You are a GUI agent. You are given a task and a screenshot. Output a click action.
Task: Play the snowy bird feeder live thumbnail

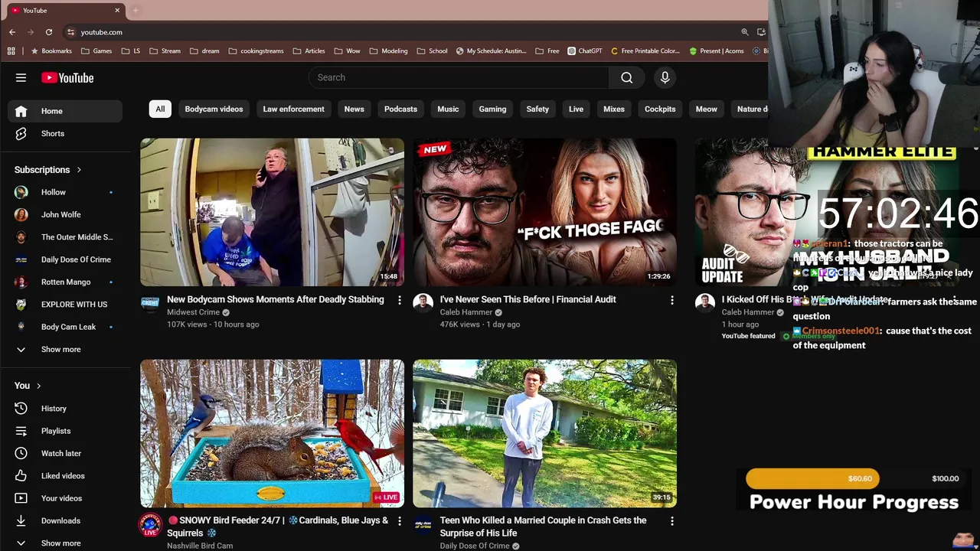point(272,433)
